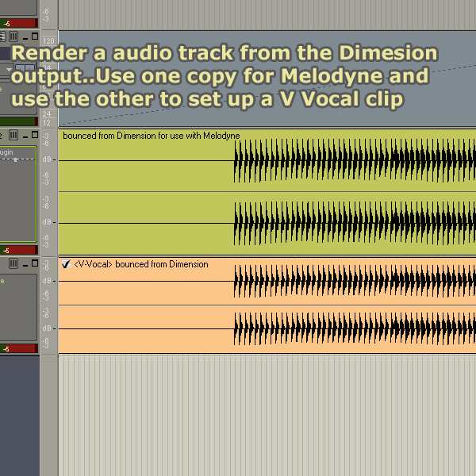The width and height of the screenshot is (476, 476).
Task: Click the lanes icon on the Dimension track
Action: point(13,37)
